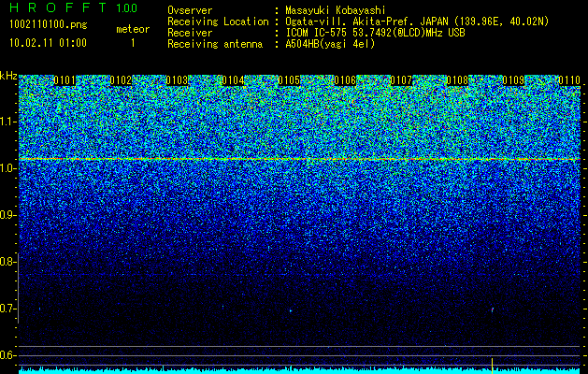588x374 pixels.
Task: Click the cyan signal level strip at bottom
Action: [300, 370]
